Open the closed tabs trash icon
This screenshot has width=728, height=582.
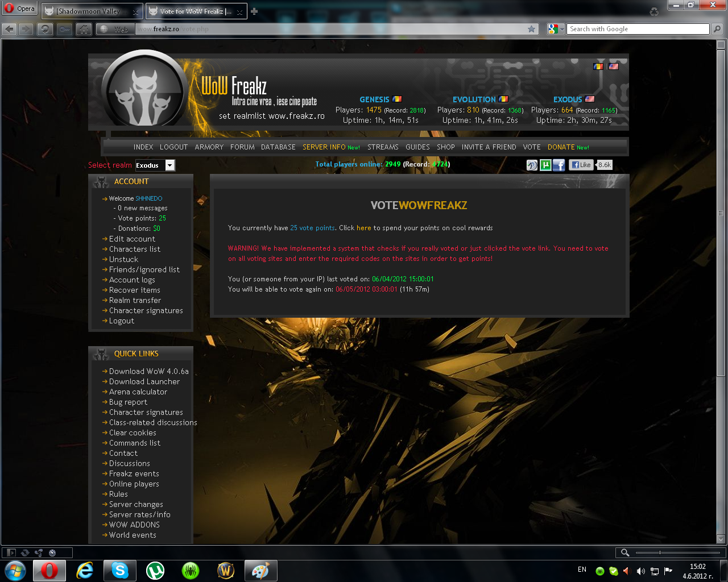pos(654,11)
